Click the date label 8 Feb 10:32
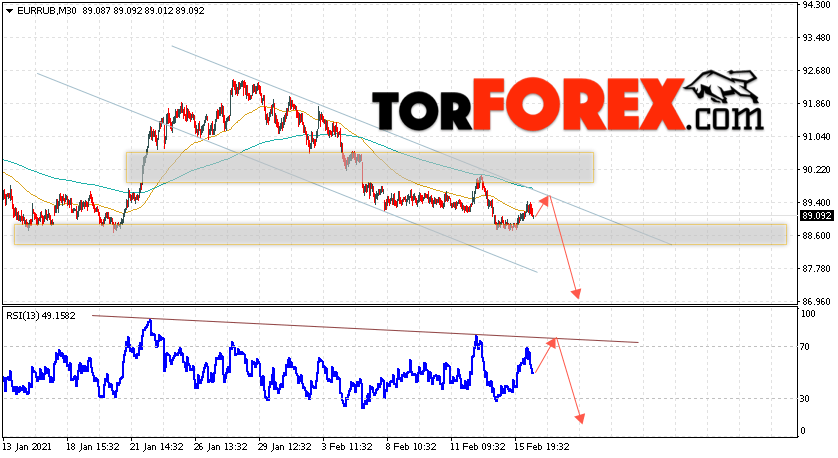 (x=411, y=447)
